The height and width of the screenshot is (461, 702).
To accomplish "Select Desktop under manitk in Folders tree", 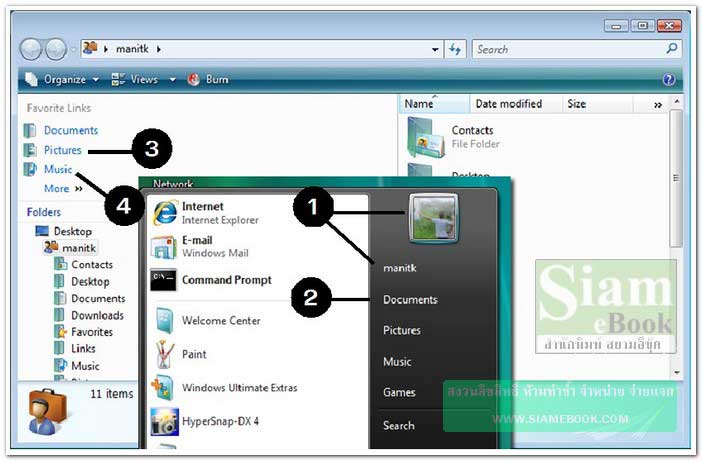I will tap(90, 282).
